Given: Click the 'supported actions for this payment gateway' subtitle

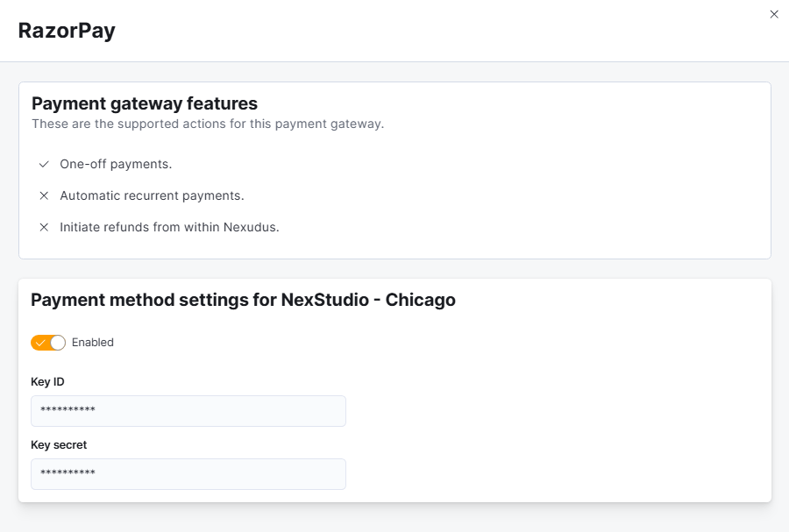Looking at the screenshot, I should [x=208, y=124].
